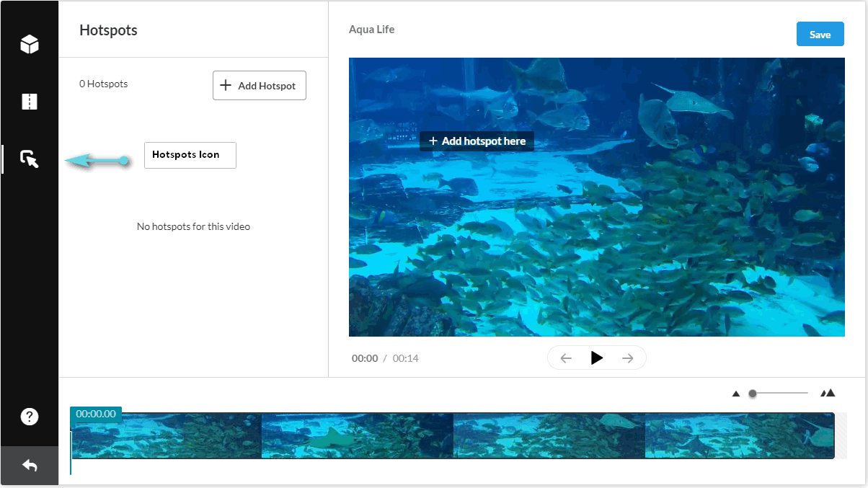Image resolution: width=868 pixels, height=488 pixels.
Task: Click the second timeline thumbnail with shark
Action: pyautogui.click(x=358, y=435)
